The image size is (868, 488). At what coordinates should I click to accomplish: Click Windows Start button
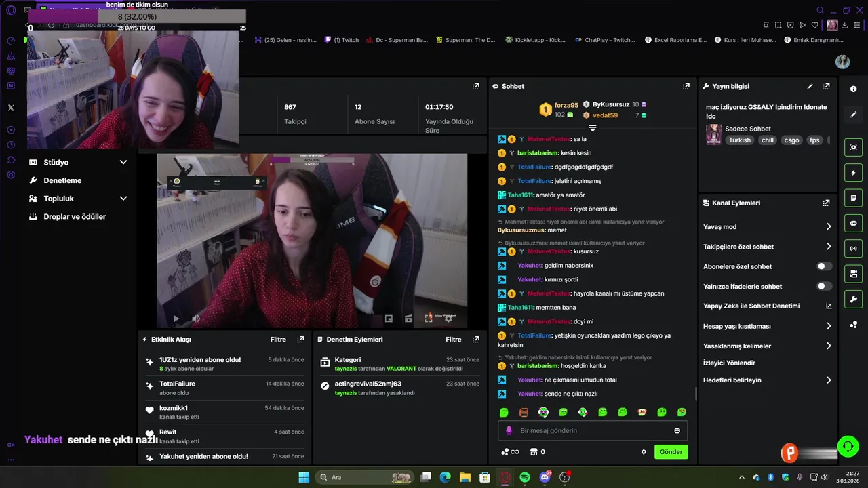(304, 477)
